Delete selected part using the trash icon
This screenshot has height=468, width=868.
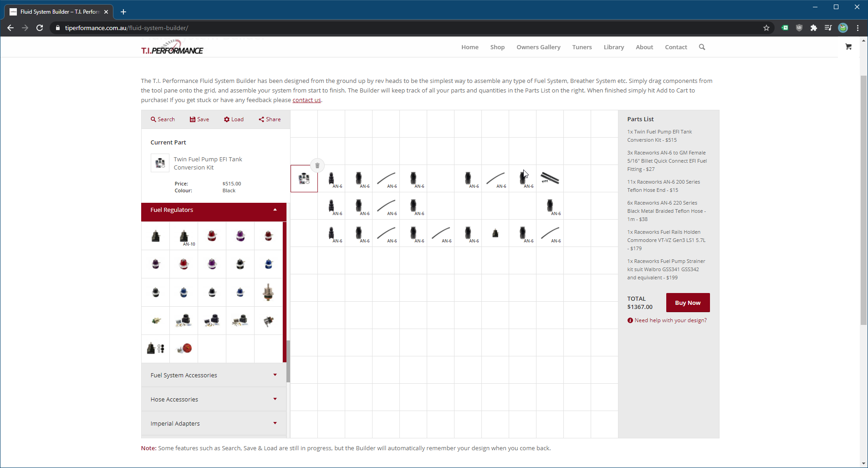[317, 165]
